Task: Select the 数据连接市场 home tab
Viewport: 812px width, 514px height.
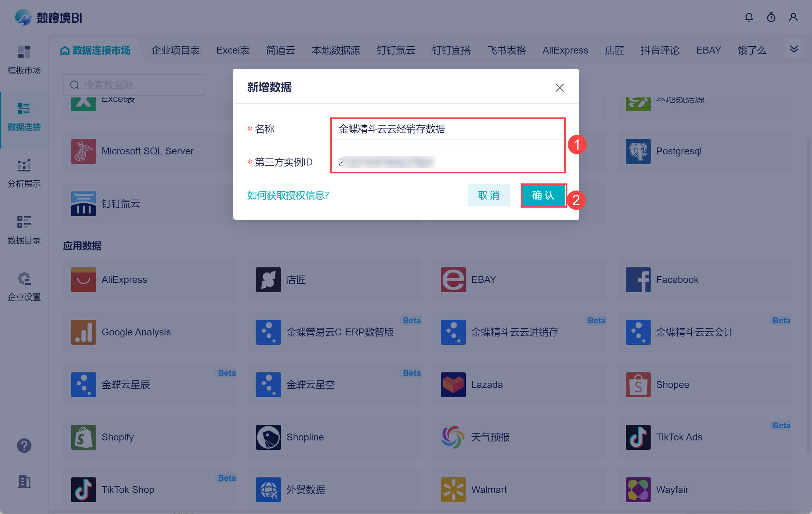Action: (95, 50)
